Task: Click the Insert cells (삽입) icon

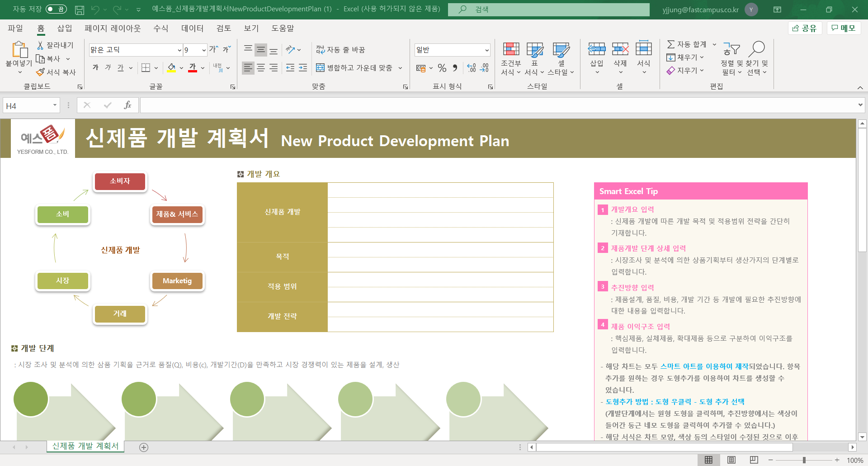Action: click(597, 49)
